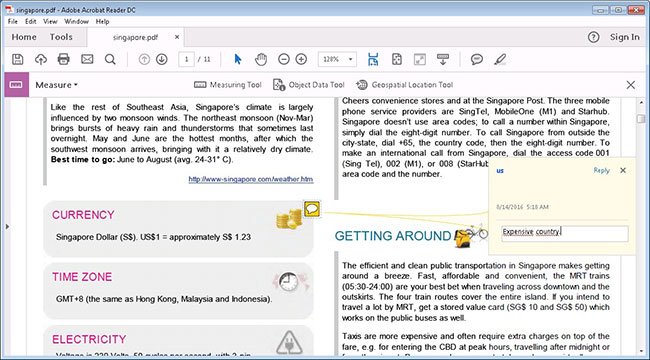Go to previous page arrow
This screenshot has height=360, width=650.
[144, 59]
